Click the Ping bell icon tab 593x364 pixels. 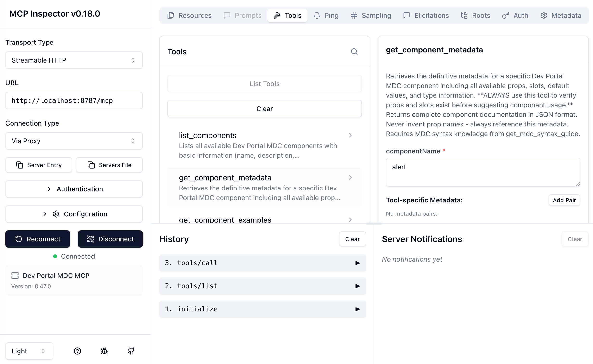[x=317, y=15]
